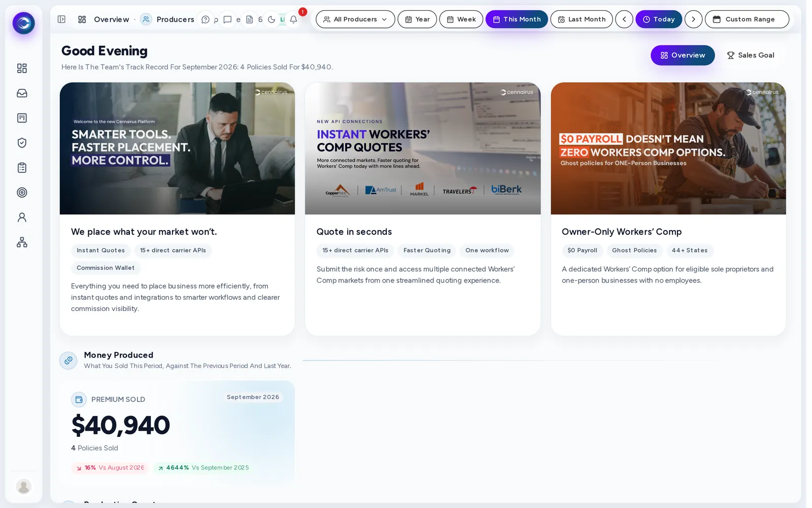Viewport: 812px width, 508px height.
Task: Click the Good Evening greeting heading
Action: (x=105, y=51)
